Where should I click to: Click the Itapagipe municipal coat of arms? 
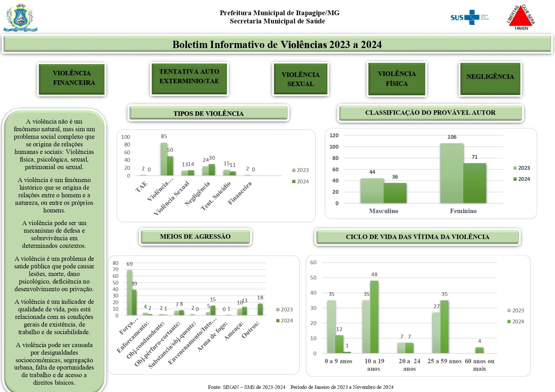click(x=21, y=18)
